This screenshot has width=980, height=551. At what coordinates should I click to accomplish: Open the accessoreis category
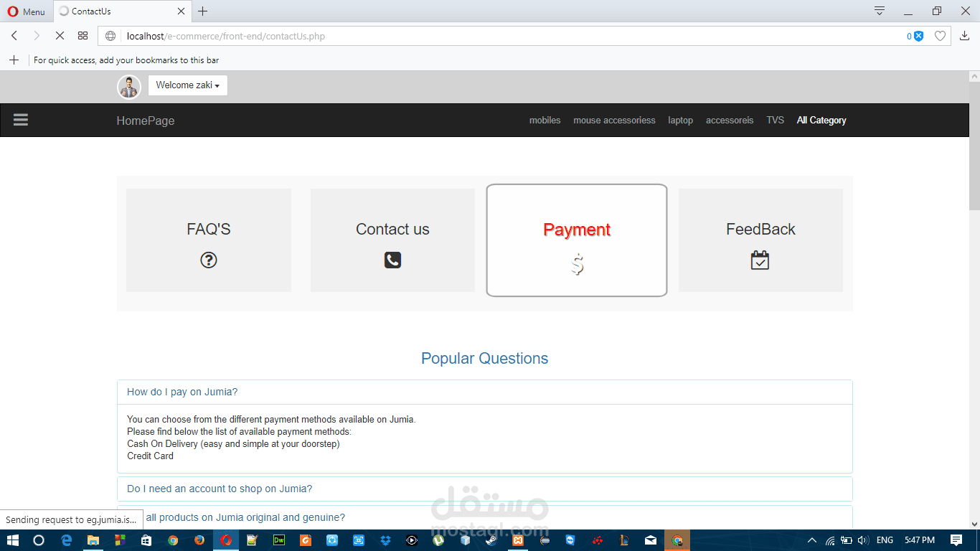tap(730, 121)
